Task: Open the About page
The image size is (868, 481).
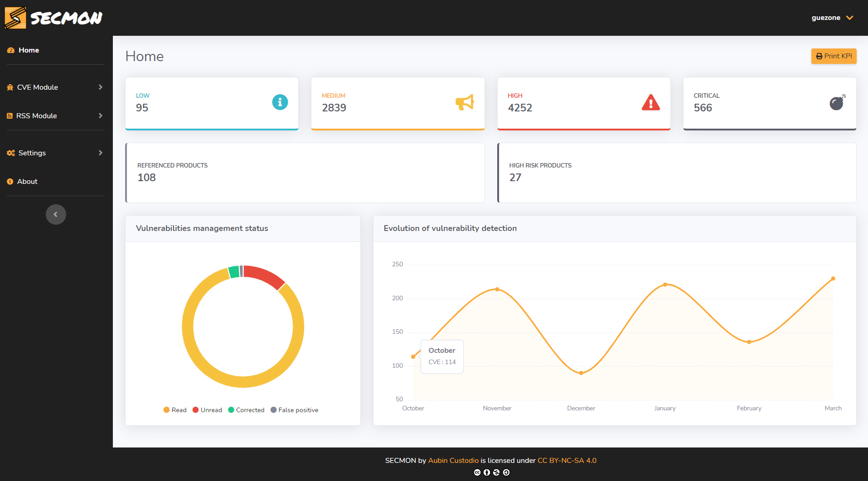Action: [x=27, y=181]
